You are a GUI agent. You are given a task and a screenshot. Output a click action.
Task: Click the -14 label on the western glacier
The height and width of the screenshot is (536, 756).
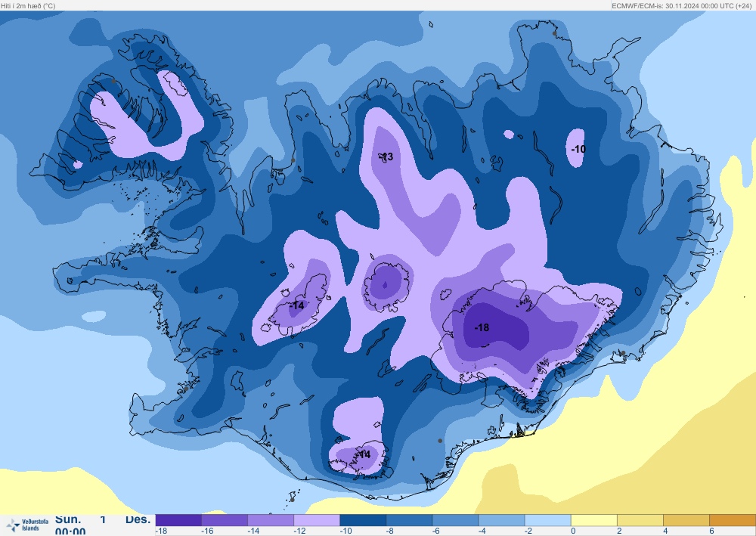pos(297,305)
